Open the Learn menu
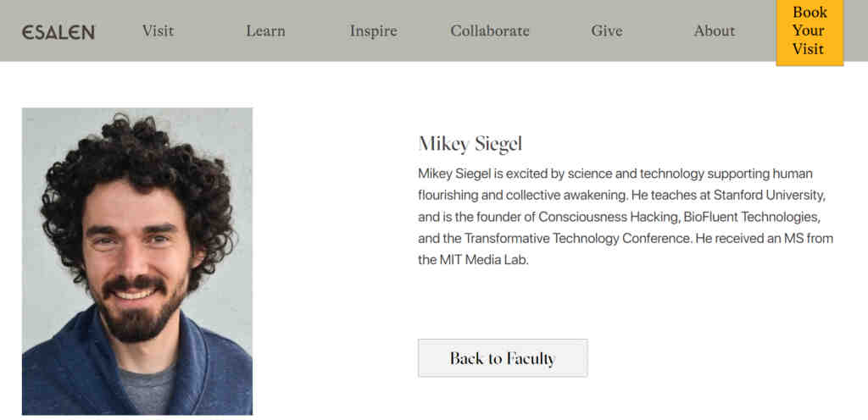 265,31
